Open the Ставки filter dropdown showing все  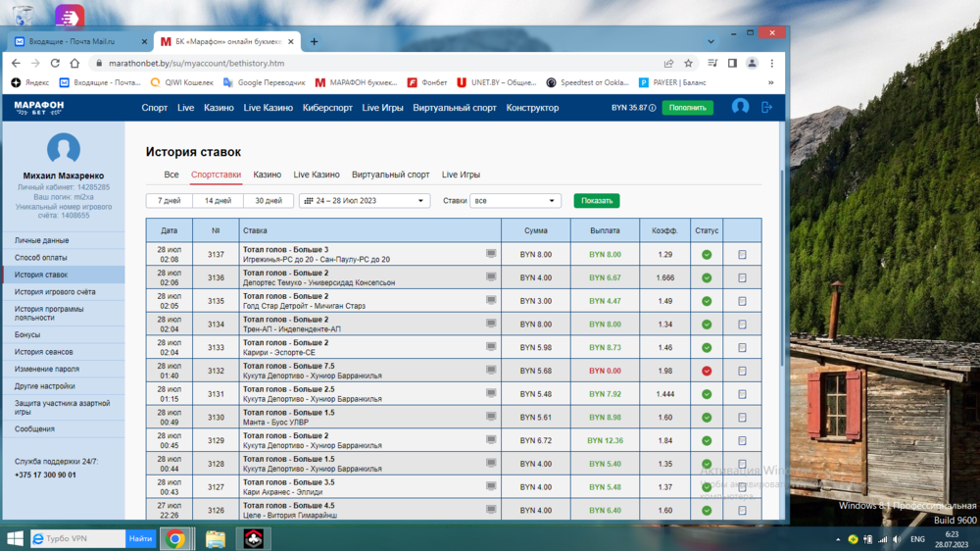coord(515,201)
